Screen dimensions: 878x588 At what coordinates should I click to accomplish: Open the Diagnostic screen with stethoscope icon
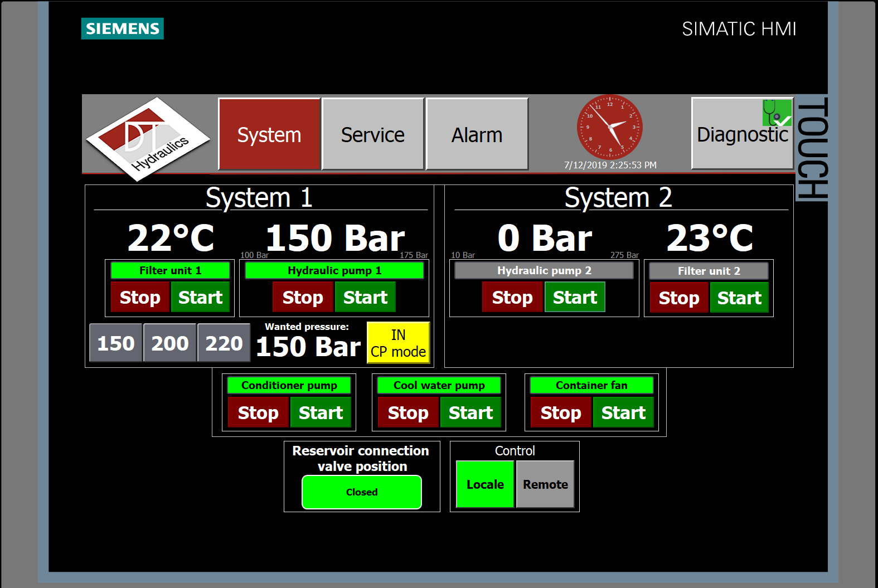(742, 134)
